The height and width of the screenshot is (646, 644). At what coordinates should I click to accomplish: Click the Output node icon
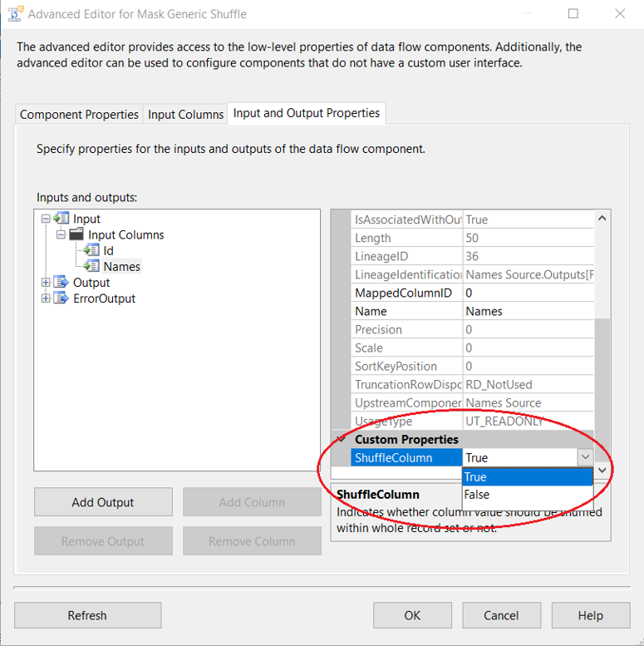coord(61,283)
